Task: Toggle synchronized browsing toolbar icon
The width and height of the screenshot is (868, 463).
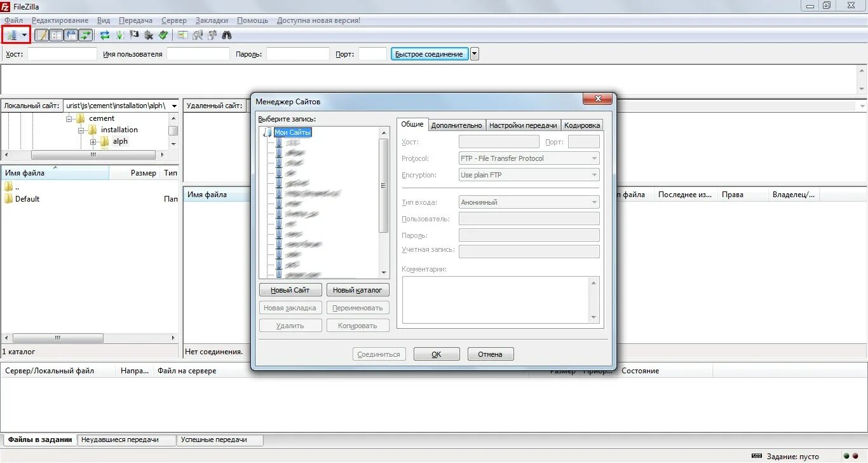Action: point(212,35)
